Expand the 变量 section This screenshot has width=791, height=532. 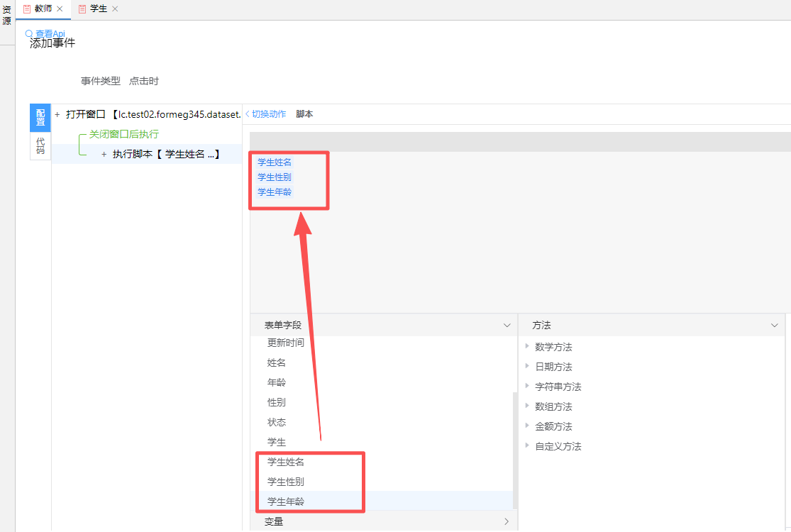(x=507, y=522)
